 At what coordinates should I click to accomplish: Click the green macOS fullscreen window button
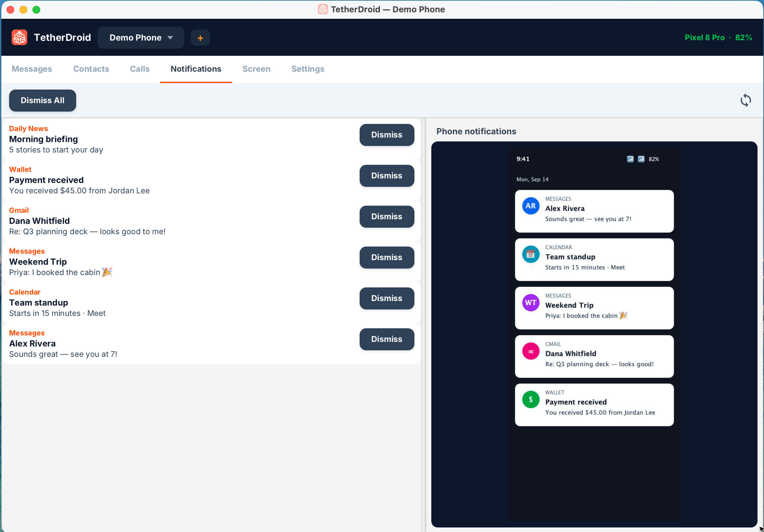tap(36, 10)
